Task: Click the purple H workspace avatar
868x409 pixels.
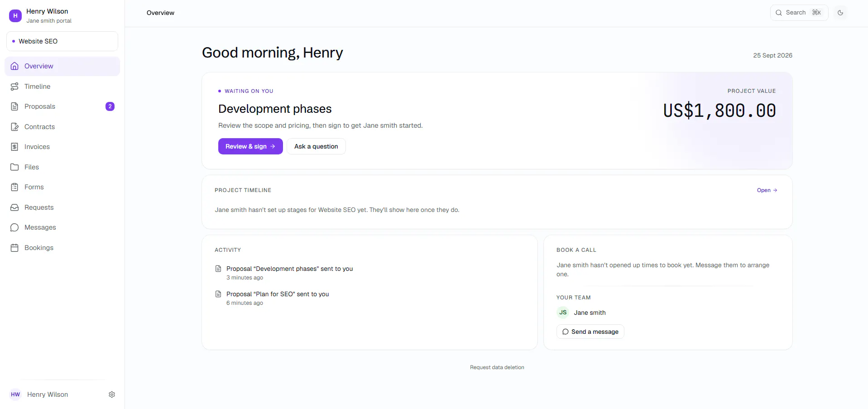Action: click(15, 16)
